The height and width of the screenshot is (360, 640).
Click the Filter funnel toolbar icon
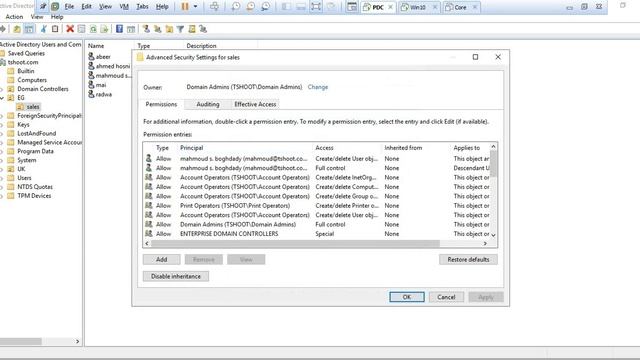pyautogui.click(x=180, y=29)
